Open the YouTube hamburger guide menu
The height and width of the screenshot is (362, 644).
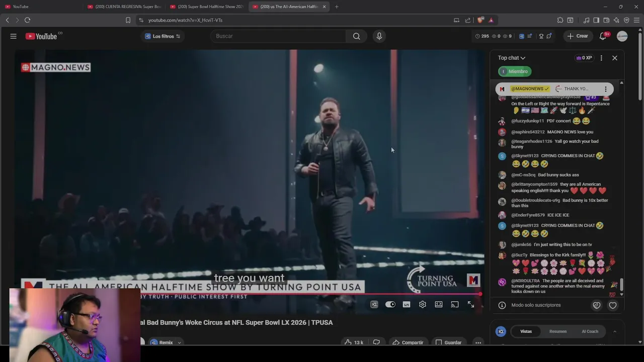[x=14, y=36]
